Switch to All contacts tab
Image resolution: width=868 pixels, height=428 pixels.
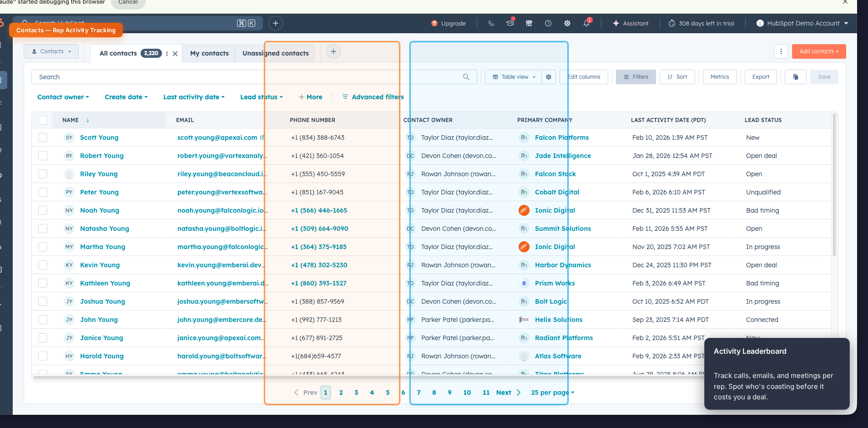118,53
